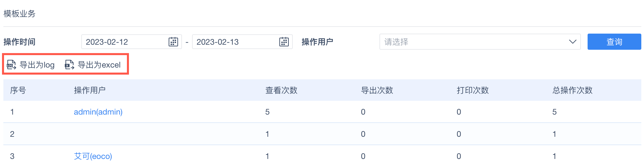
Task: Click the 2023-02-12 start date field
Action: point(124,42)
